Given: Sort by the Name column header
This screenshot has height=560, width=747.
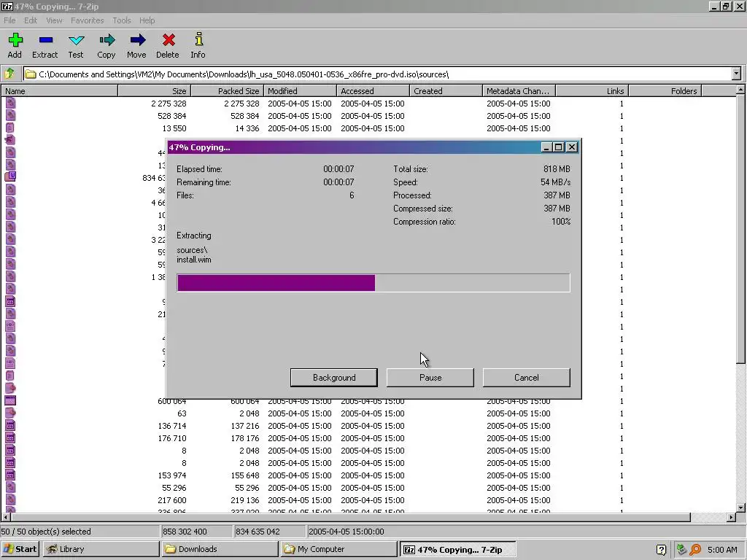Looking at the screenshot, I should [x=60, y=91].
